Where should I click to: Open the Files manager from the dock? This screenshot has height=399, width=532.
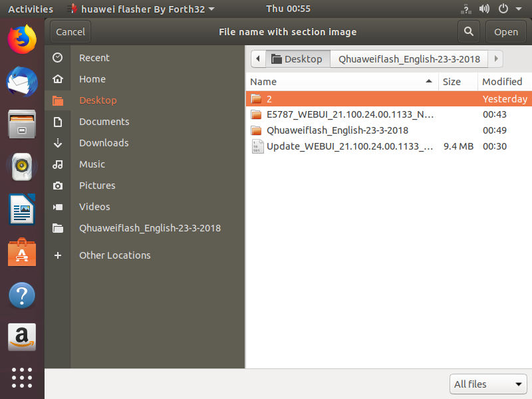22,124
